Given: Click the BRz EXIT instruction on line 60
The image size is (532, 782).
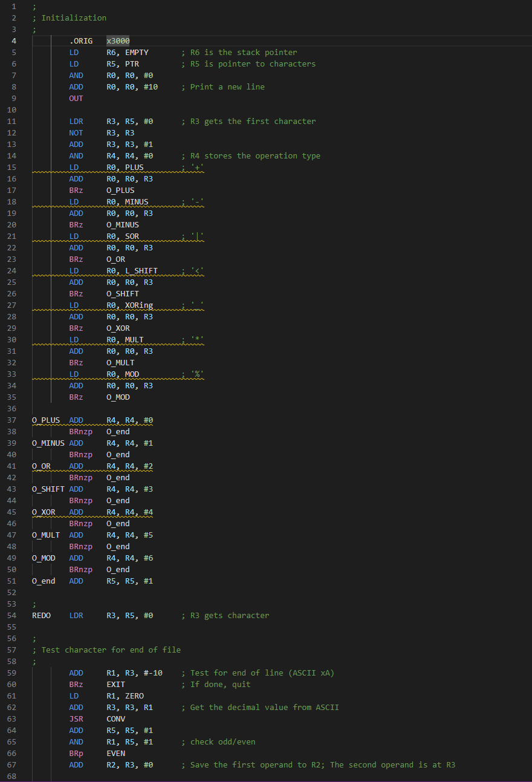Looking at the screenshot, I should pyautogui.click(x=97, y=684).
